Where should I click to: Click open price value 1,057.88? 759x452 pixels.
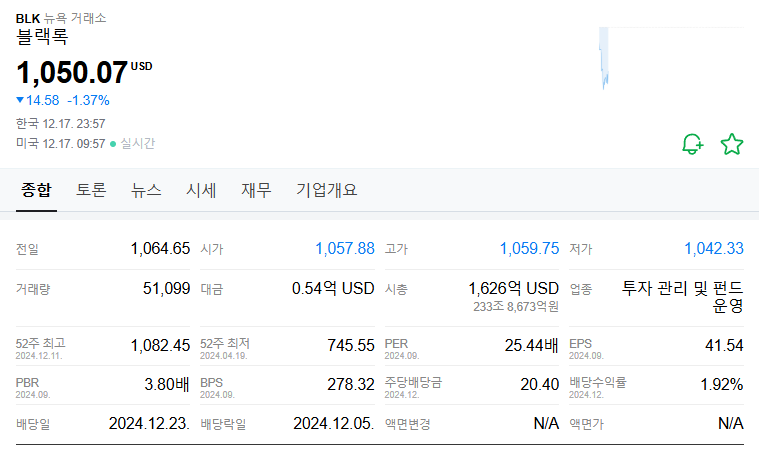click(345, 249)
